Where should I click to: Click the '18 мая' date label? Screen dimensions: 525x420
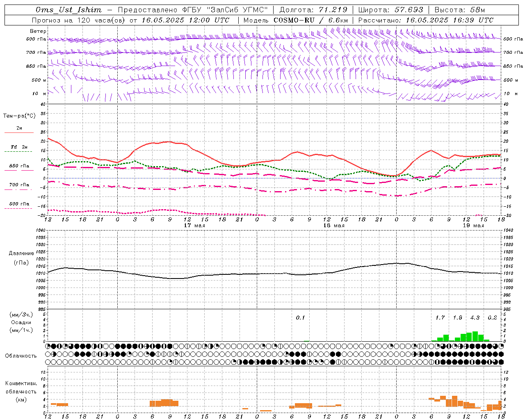click(x=334, y=226)
